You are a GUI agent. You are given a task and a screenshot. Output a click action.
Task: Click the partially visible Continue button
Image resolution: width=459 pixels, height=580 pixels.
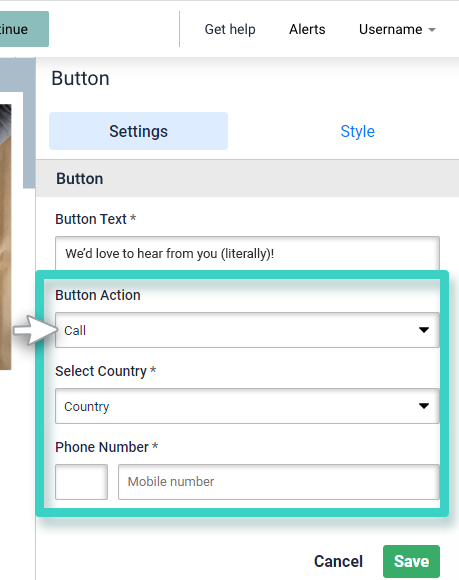24,29
